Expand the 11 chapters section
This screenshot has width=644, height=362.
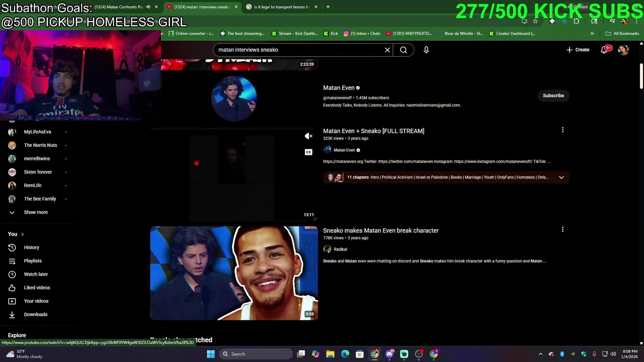(561, 177)
